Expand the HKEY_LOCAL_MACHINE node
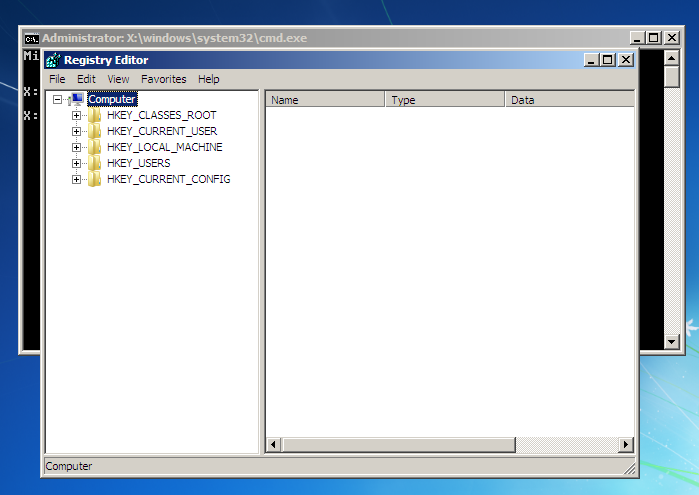 pos(76,147)
